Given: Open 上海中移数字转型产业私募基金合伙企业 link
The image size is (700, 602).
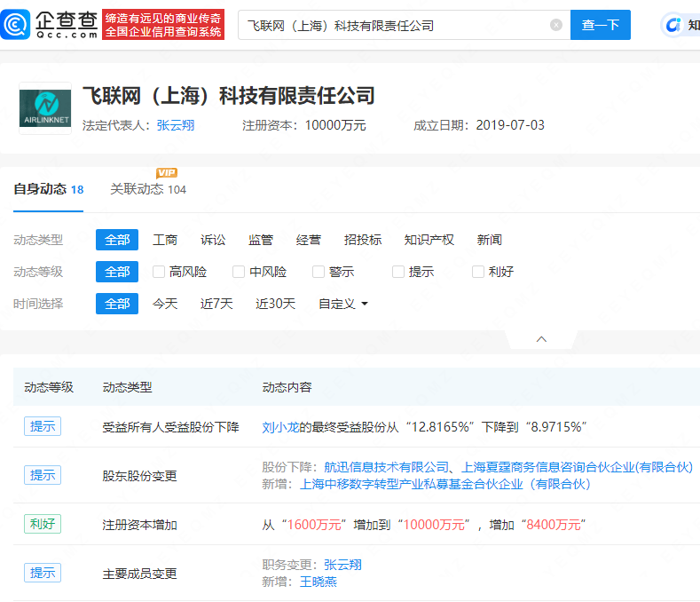Looking at the screenshot, I should (x=445, y=484).
